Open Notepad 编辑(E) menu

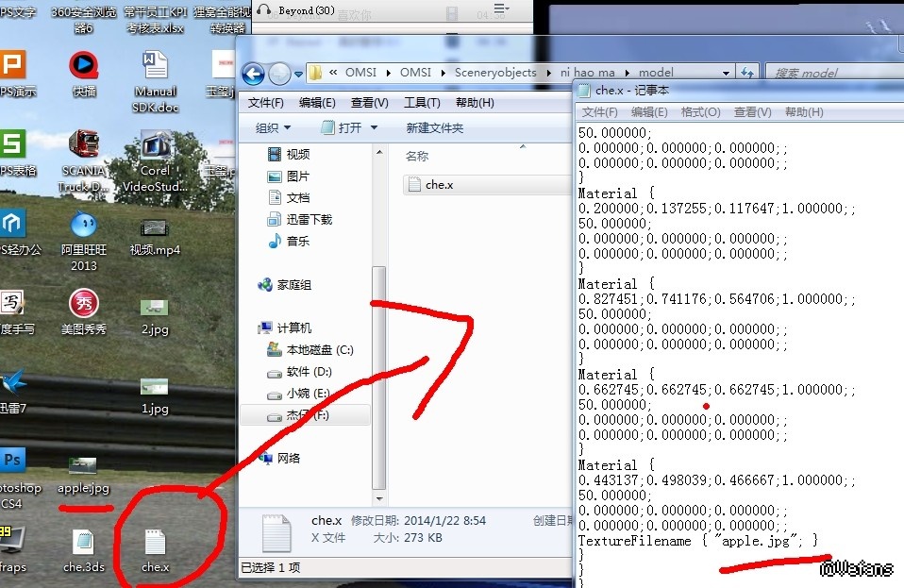(x=649, y=111)
